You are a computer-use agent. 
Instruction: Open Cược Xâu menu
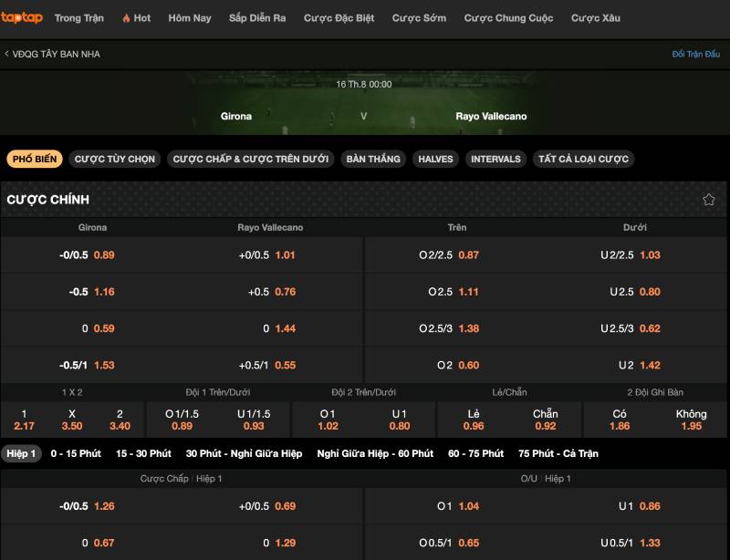pos(596,18)
